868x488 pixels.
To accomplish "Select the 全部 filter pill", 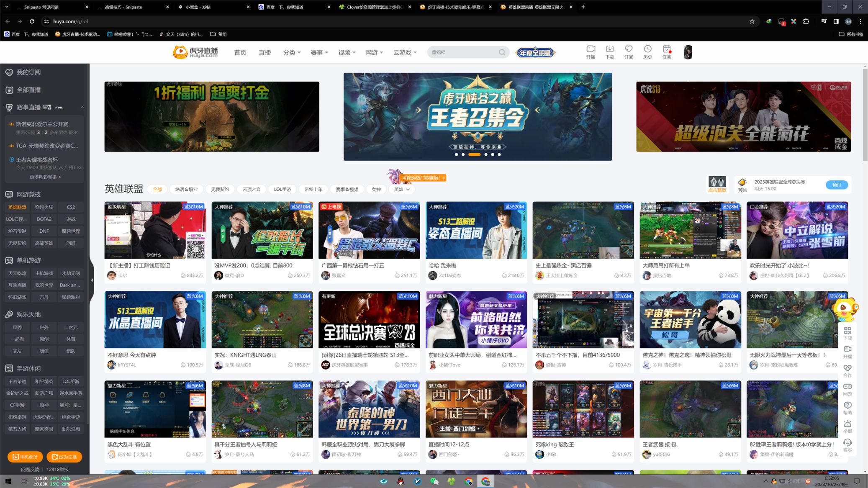I will pos(157,189).
